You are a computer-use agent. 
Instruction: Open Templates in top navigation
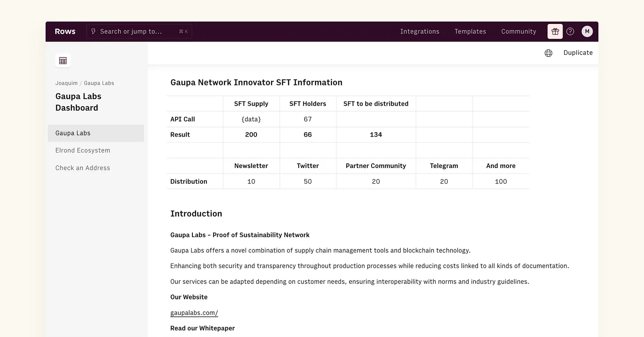(x=470, y=31)
